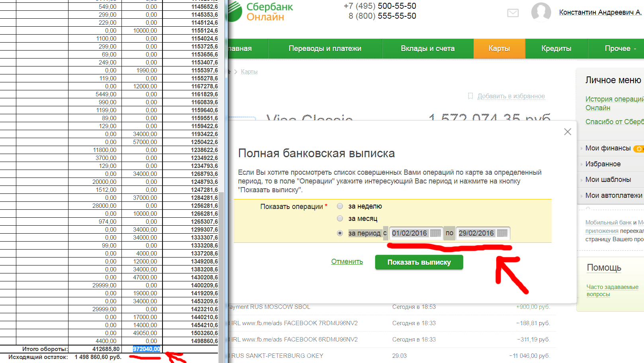The height and width of the screenshot is (363, 644).
Task: Expand the Избранное section in sidebar
Action: pos(603,164)
